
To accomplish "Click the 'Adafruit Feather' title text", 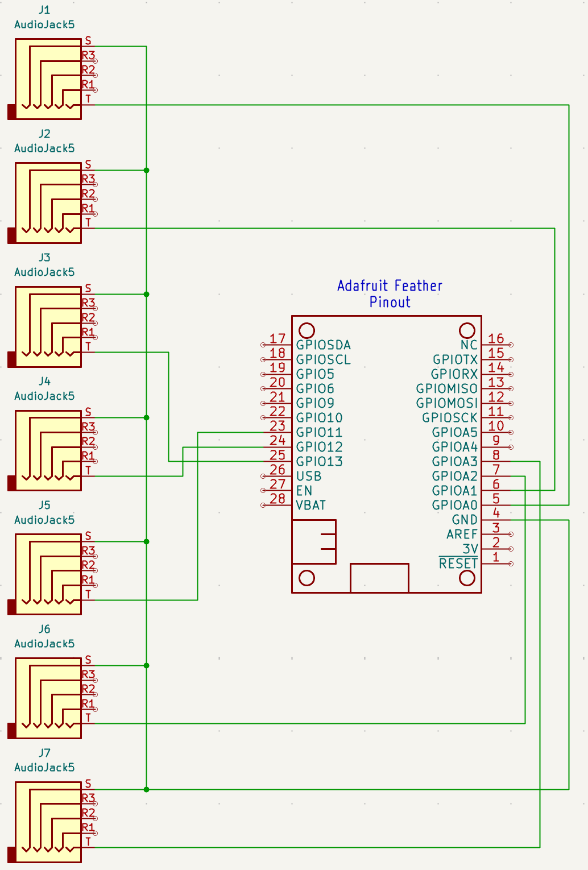I will pos(390,286).
